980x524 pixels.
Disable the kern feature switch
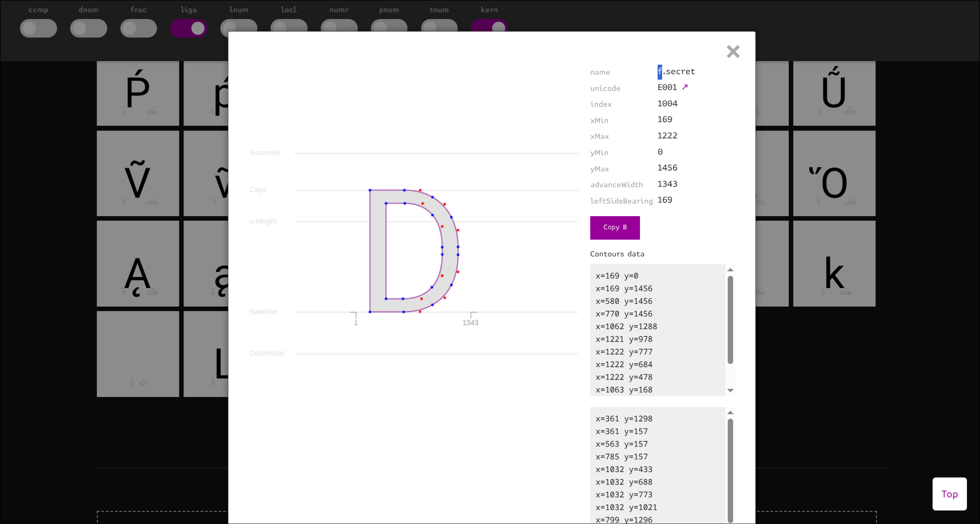[x=489, y=26]
